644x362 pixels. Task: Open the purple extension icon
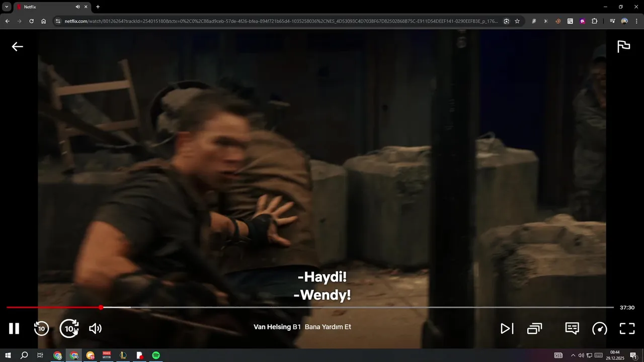[x=582, y=21]
